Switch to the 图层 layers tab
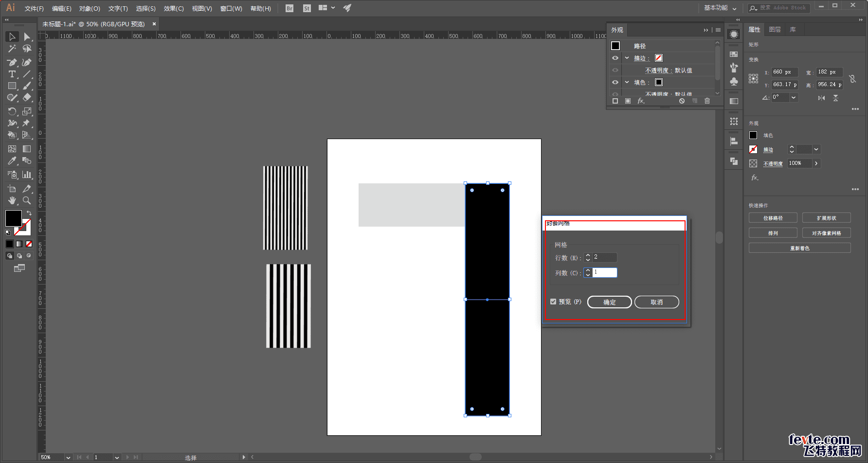Viewport: 868px width, 463px height. (775, 30)
